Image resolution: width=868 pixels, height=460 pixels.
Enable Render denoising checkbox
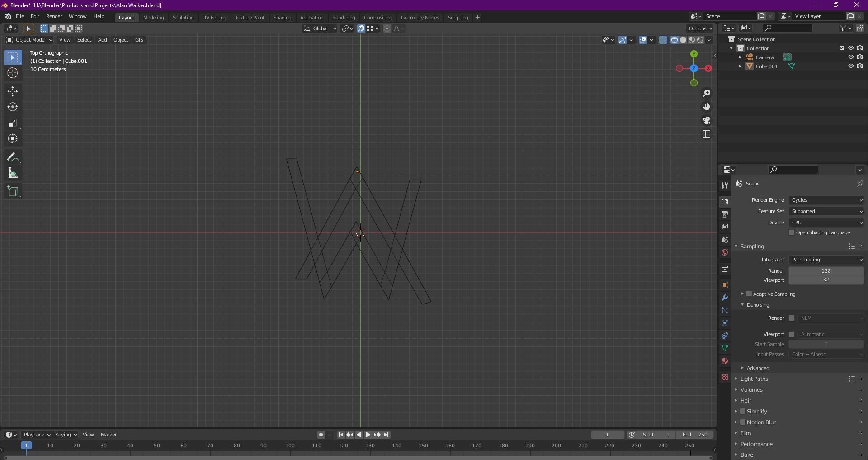(792, 318)
